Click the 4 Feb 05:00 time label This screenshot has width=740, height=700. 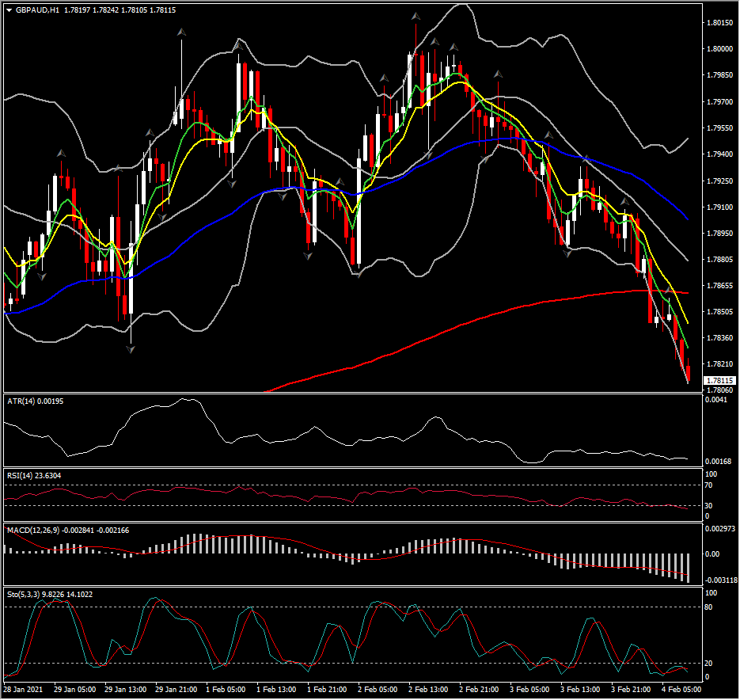coord(681,690)
